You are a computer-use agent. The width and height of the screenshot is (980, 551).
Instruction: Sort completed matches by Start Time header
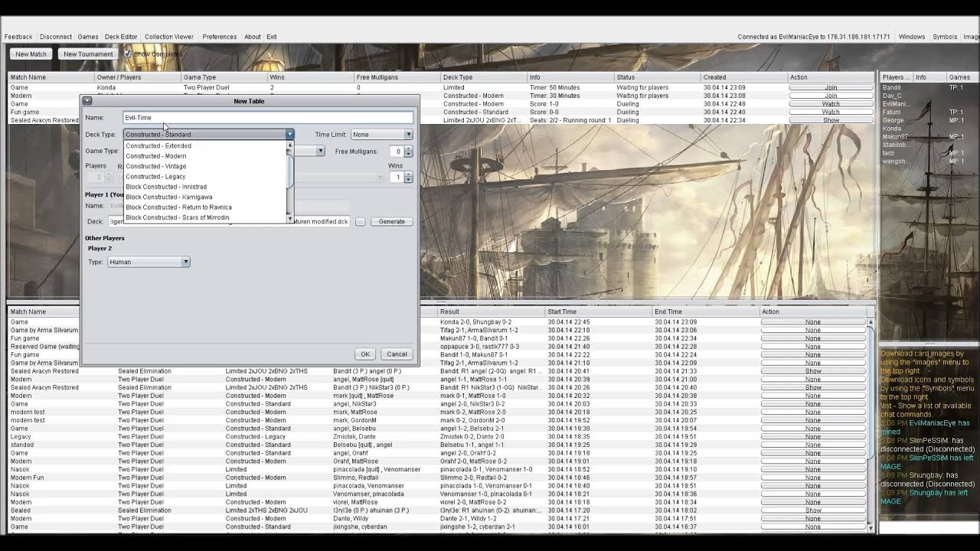[x=598, y=311]
